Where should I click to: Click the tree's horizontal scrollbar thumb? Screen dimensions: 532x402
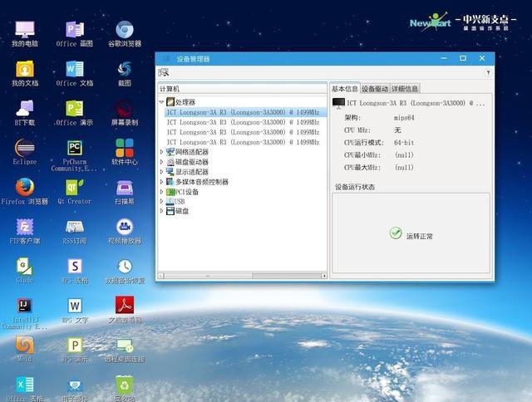(209, 276)
